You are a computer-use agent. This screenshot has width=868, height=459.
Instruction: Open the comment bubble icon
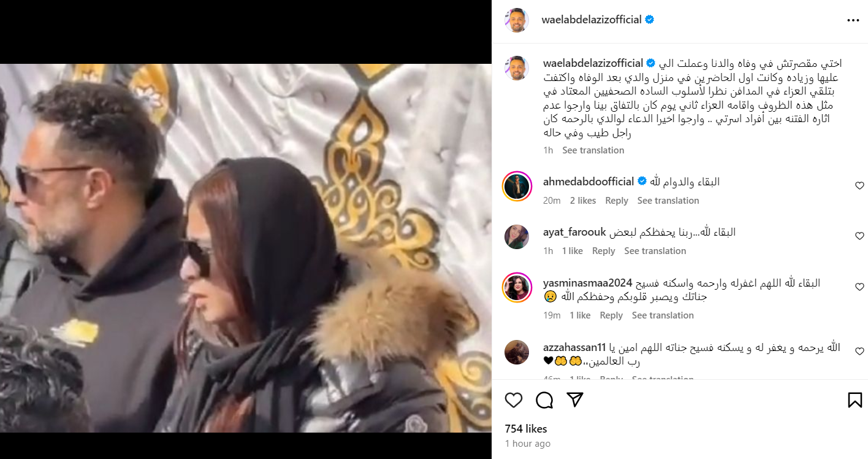pos(544,401)
